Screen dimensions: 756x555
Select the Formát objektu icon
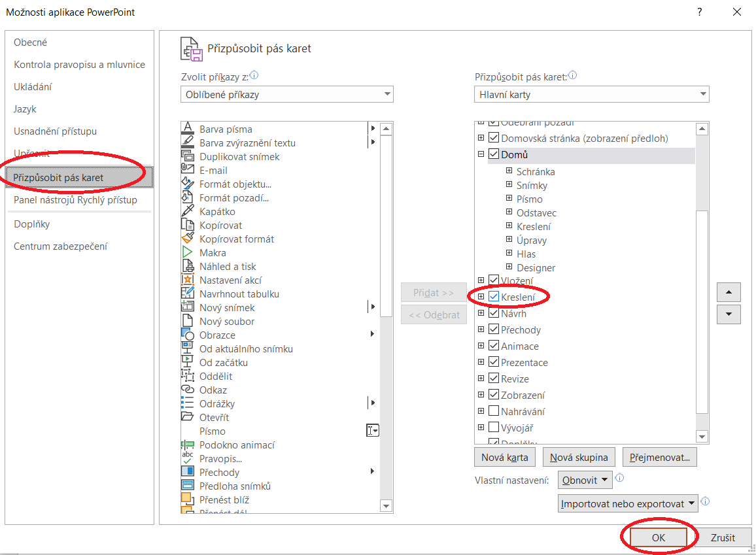pos(187,184)
